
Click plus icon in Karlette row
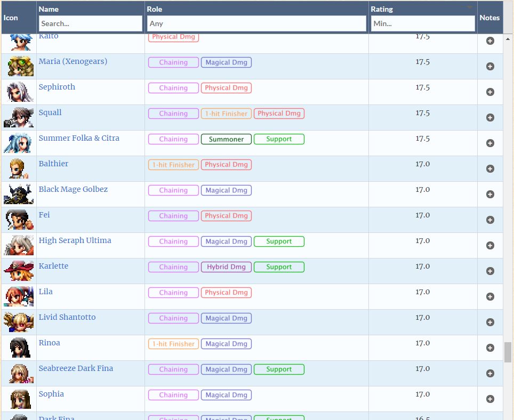[490, 271]
